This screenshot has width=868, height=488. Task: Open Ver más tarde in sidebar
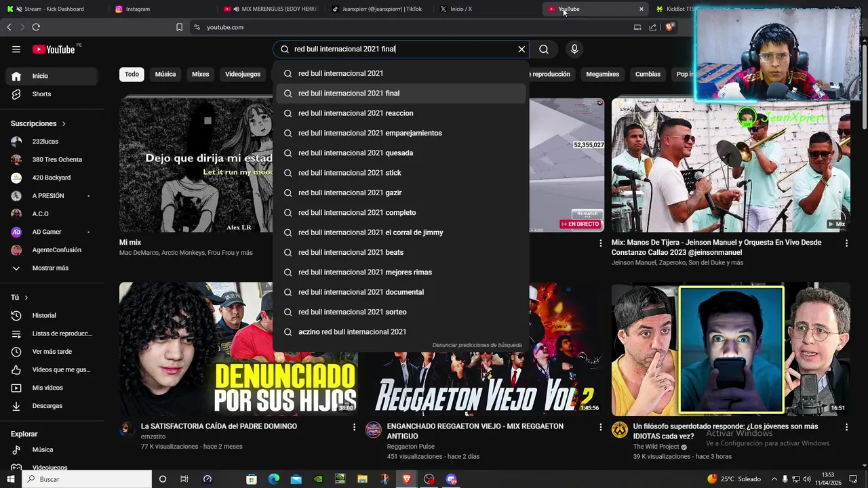click(x=52, y=352)
